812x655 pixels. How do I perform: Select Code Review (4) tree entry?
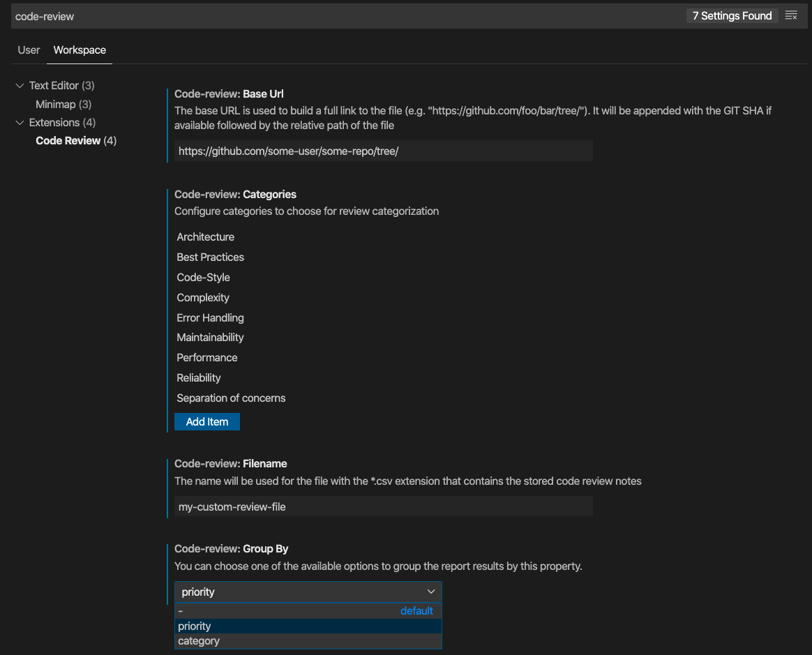(75, 141)
